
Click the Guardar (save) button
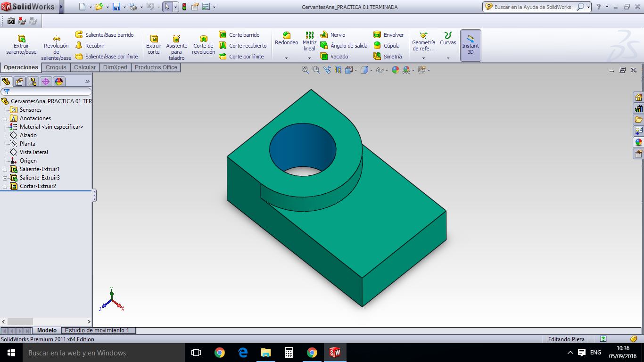click(116, 7)
